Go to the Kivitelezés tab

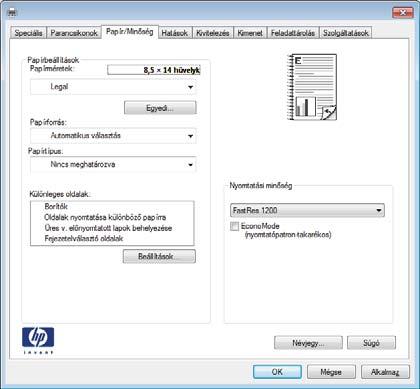click(213, 33)
